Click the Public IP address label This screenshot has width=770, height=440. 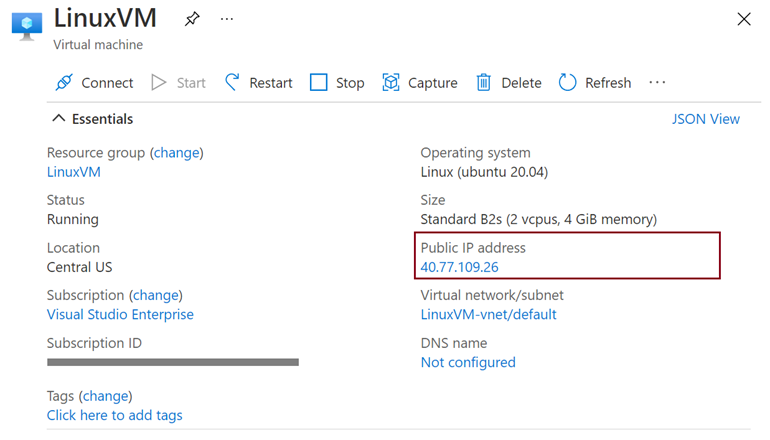click(473, 248)
